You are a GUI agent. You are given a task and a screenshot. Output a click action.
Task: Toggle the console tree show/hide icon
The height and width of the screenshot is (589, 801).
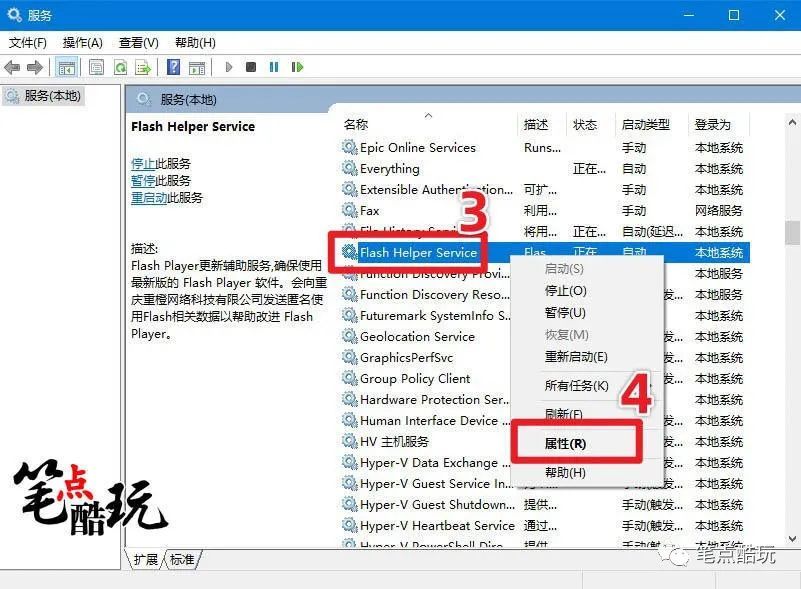(66, 67)
